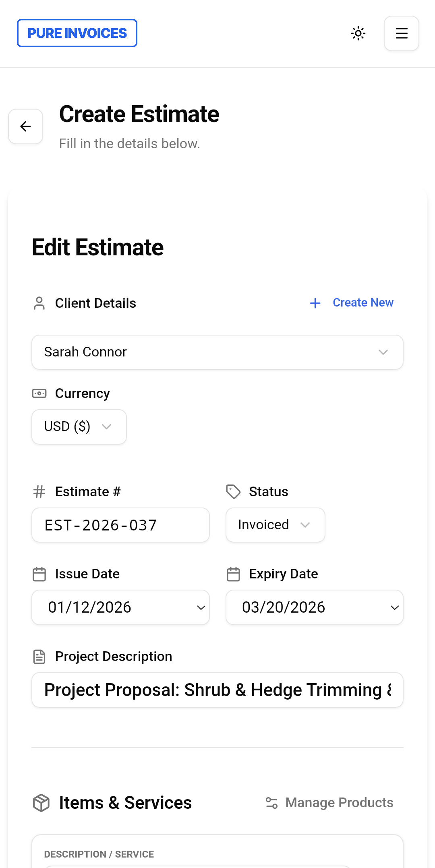This screenshot has width=435, height=868.
Task: Open the Expiry Date picker
Action: pyautogui.click(x=314, y=607)
